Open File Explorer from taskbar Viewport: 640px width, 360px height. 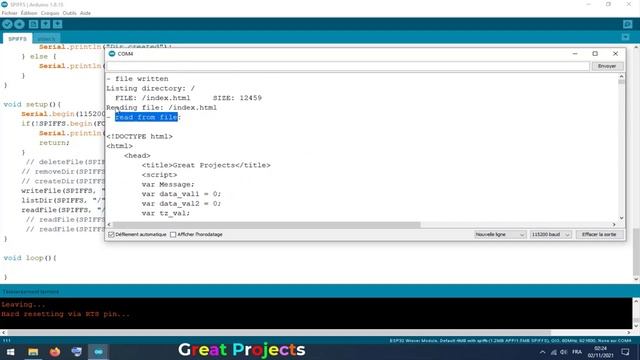tap(33, 352)
